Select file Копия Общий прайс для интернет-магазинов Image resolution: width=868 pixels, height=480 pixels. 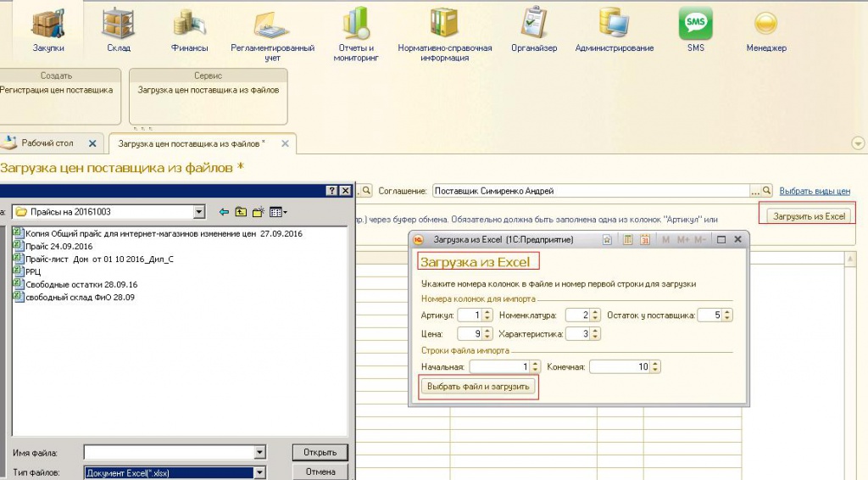point(158,233)
